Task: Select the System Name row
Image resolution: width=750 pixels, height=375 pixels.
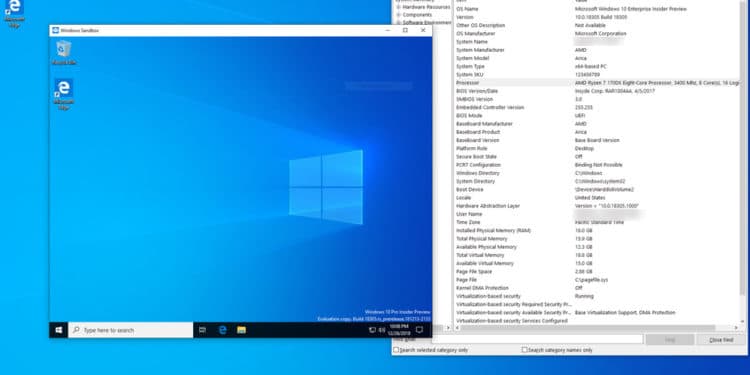Action: pyautogui.click(x=597, y=42)
